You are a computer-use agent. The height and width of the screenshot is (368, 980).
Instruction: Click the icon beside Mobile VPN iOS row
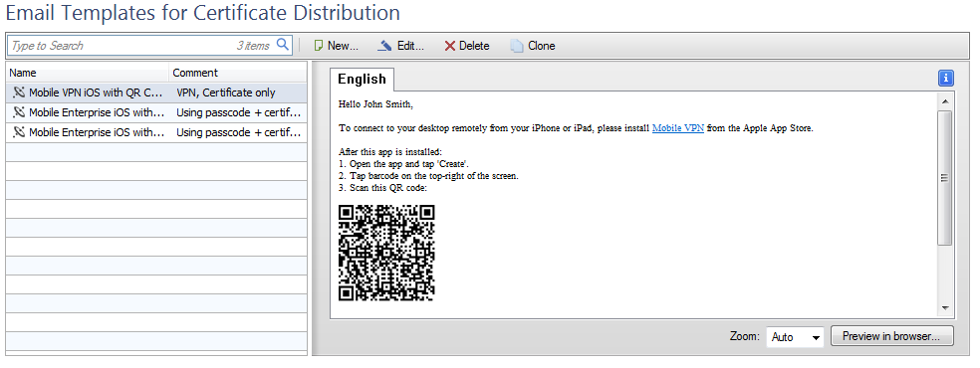19,92
